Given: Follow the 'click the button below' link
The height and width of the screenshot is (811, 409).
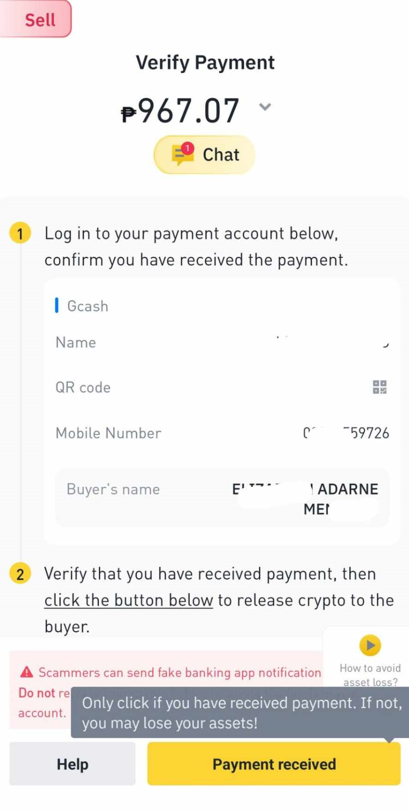Looking at the screenshot, I should point(129,600).
